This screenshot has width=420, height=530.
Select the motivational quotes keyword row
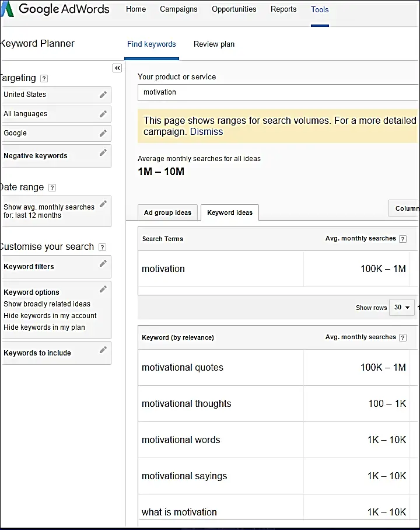278,367
